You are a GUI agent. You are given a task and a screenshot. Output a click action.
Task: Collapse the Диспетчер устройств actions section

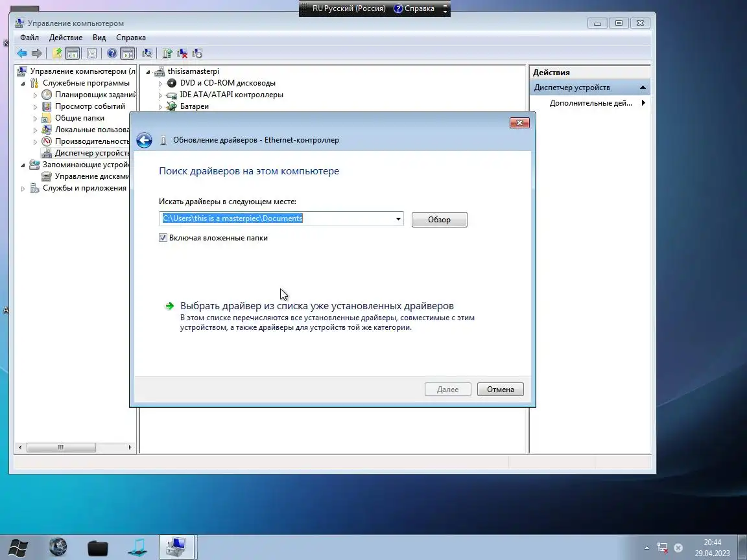pos(643,87)
